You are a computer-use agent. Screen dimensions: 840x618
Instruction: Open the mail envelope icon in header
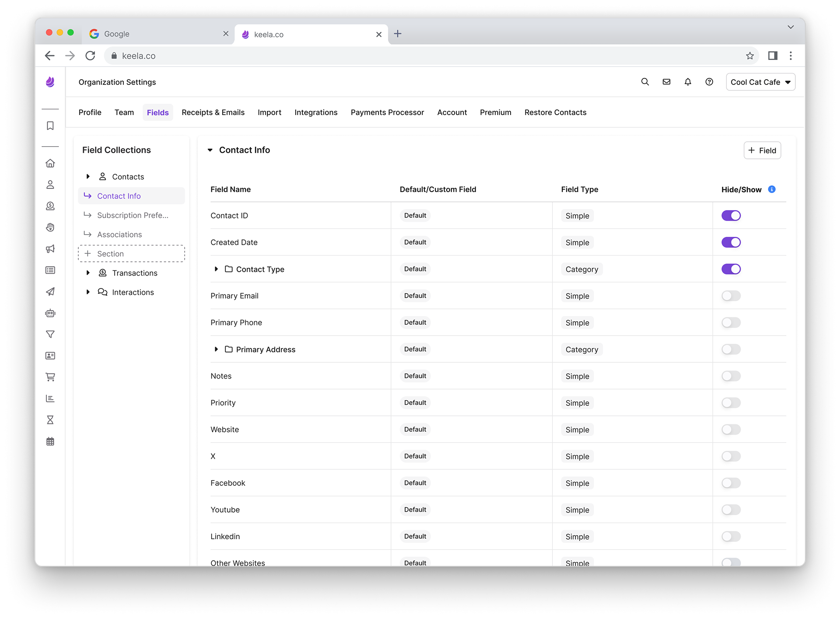(666, 82)
